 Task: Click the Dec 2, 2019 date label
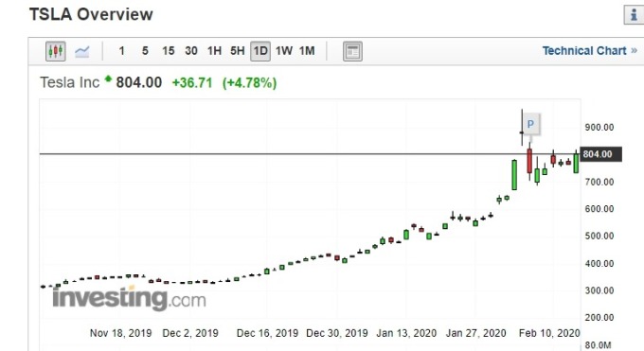coord(190,333)
